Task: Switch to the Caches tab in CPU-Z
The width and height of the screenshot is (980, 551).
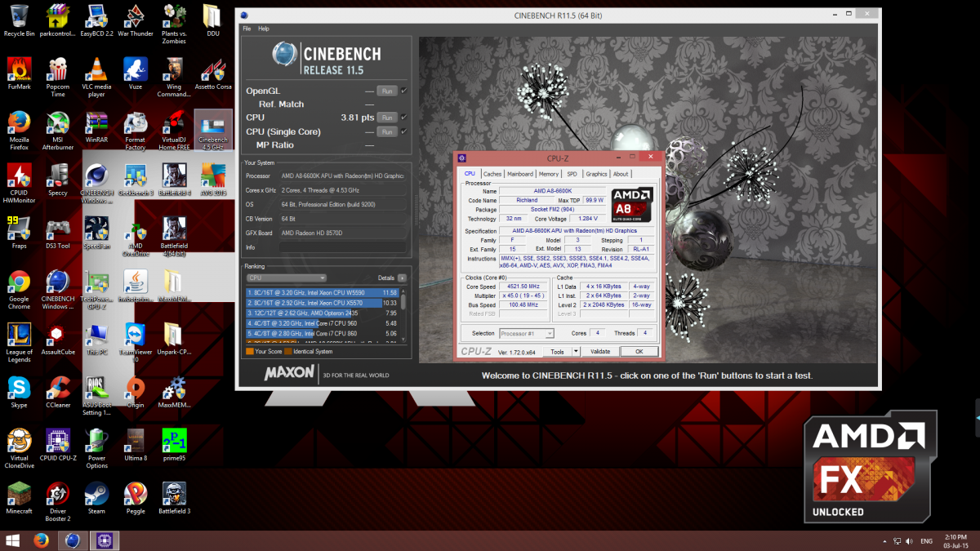Action: point(492,174)
